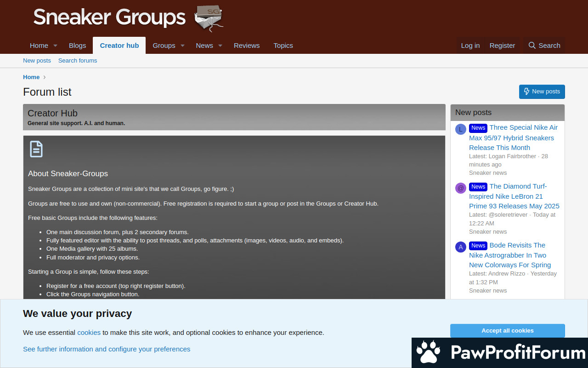This screenshot has height=368, width=588.
Task: Click 'Full moderator and privacy options.' list item
Action: point(93,258)
